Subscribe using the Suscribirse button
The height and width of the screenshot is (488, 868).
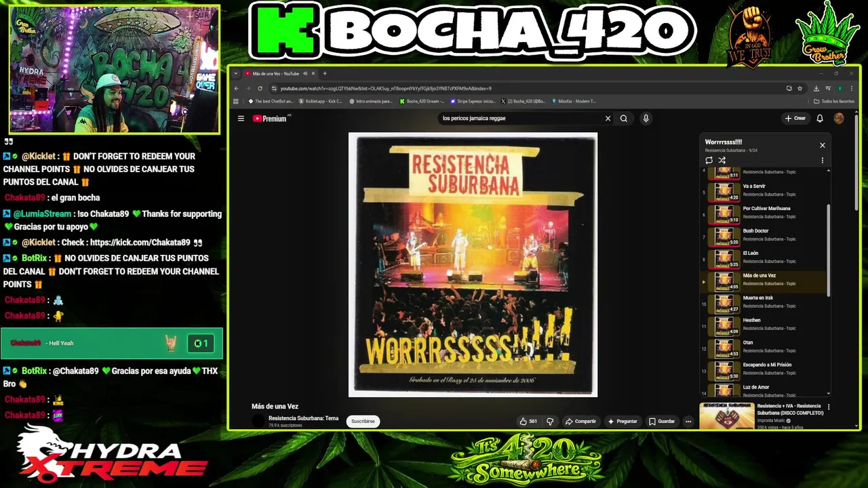(363, 422)
